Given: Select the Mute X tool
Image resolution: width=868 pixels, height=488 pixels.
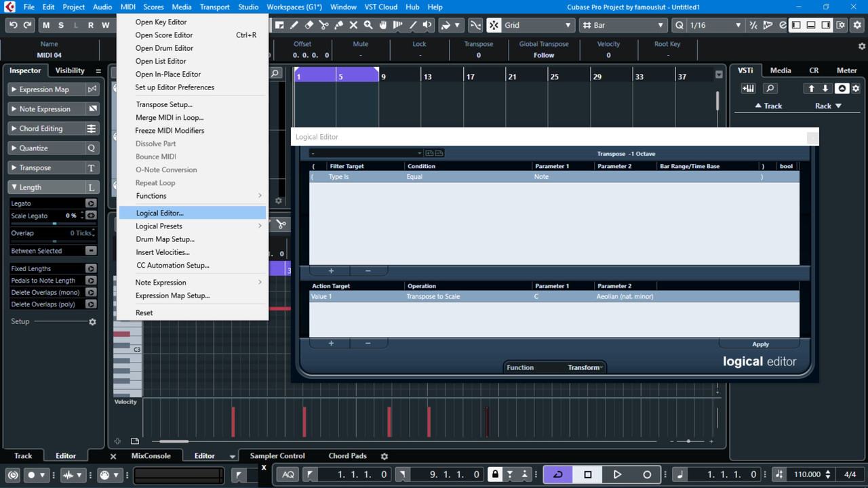Looking at the screenshot, I should (353, 25).
